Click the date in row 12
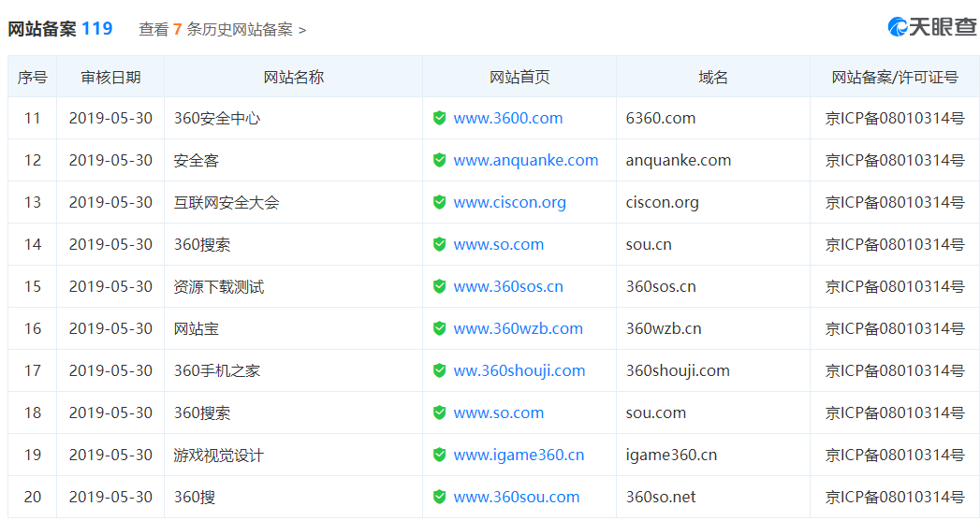980x521 pixels. 110,161
